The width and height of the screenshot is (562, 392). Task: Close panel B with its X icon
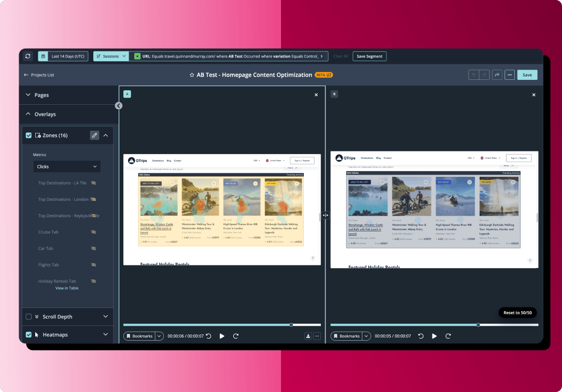(534, 95)
